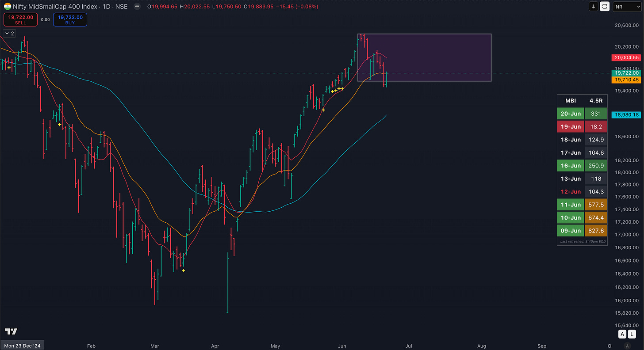
Task: Click the 18.2 value cell
Action: [x=596, y=127]
